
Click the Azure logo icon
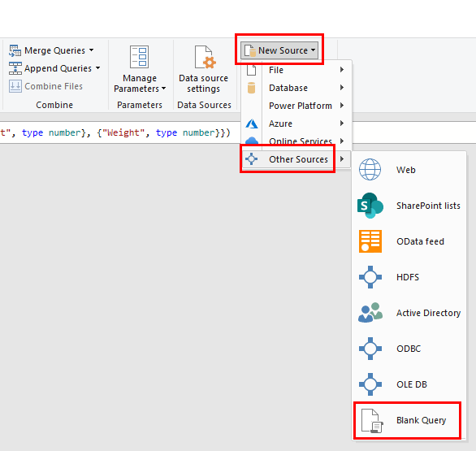[x=251, y=124]
